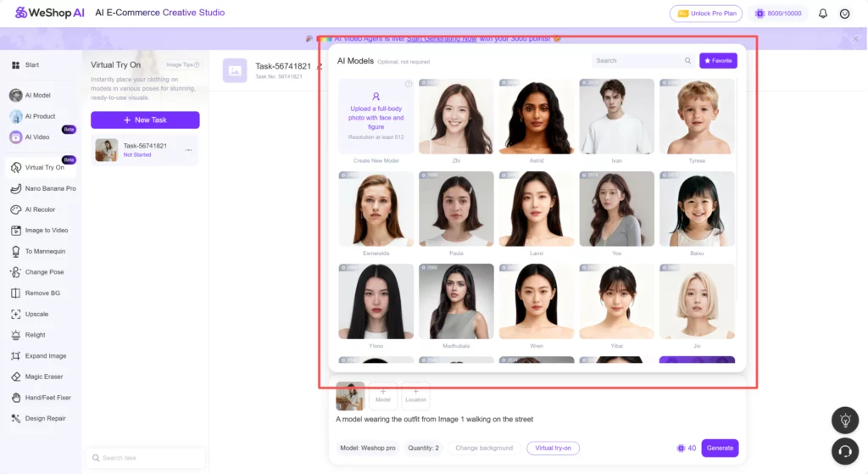Click New Task button
Image resolution: width=868 pixels, height=474 pixels.
tap(145, 120)
